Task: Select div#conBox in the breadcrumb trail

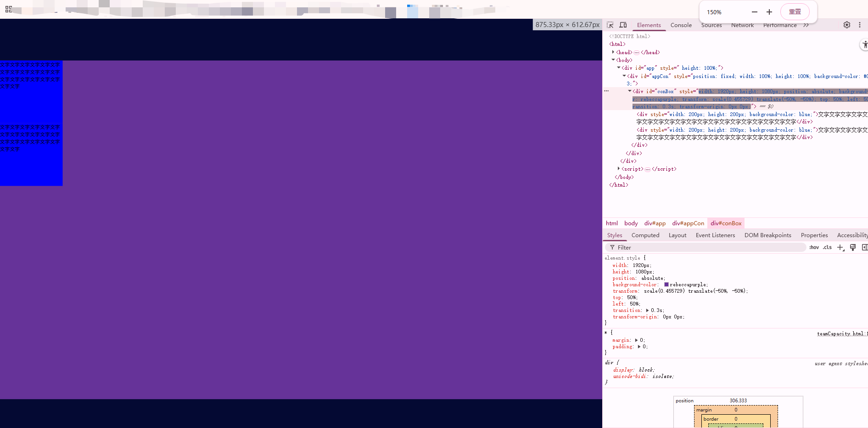Action: (726, 223)
